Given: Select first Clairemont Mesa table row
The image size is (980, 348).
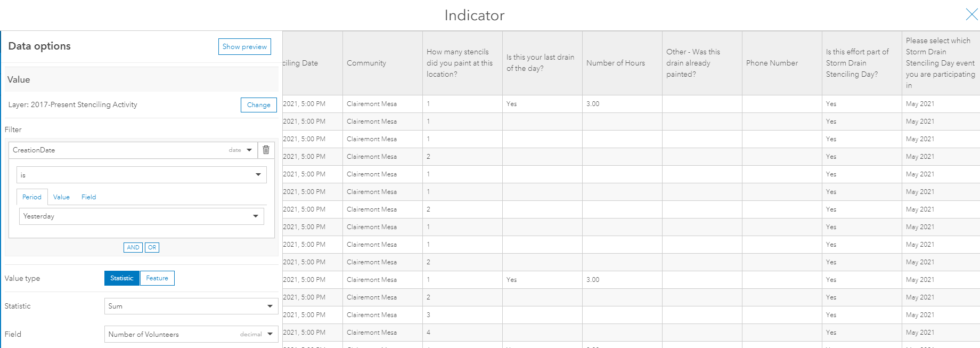Looking at the screenshot, I should pyautogui.click(x=631, y=104).
